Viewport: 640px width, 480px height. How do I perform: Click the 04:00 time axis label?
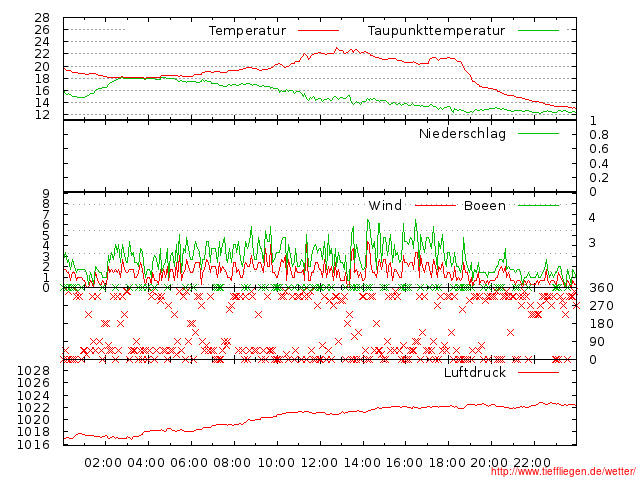tap(146, 462)
